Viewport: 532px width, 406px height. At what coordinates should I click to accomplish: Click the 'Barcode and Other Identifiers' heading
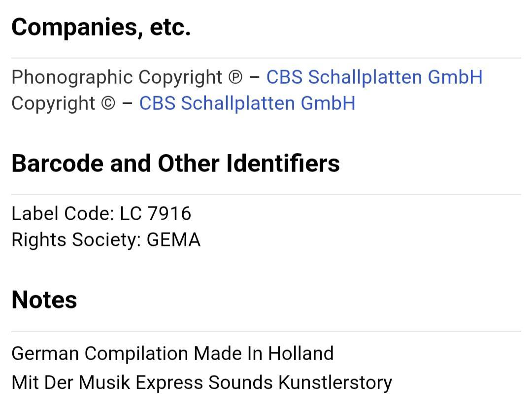175,163
